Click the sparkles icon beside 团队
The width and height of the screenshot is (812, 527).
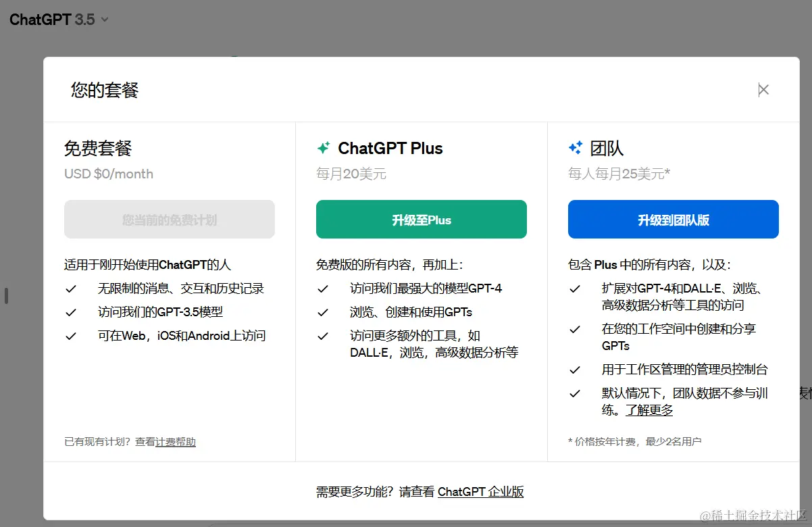(576, 147)
